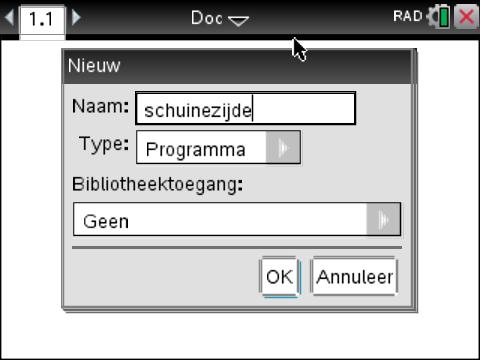The width and height of the screenshot is (480, 360).
Task: Toggle the RAD angle mode indicator
Action: tap(408, 16)
